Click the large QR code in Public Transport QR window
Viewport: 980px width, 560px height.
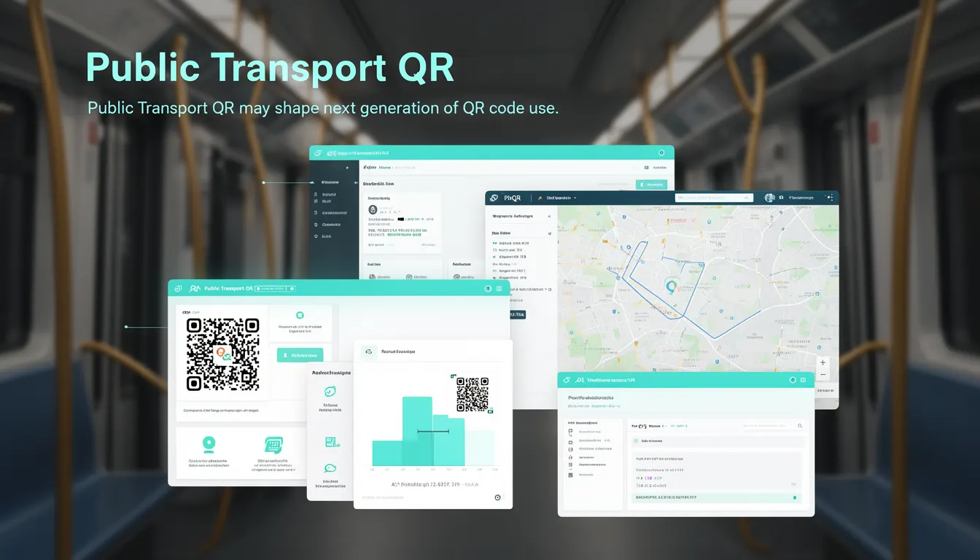coord(222,354)
